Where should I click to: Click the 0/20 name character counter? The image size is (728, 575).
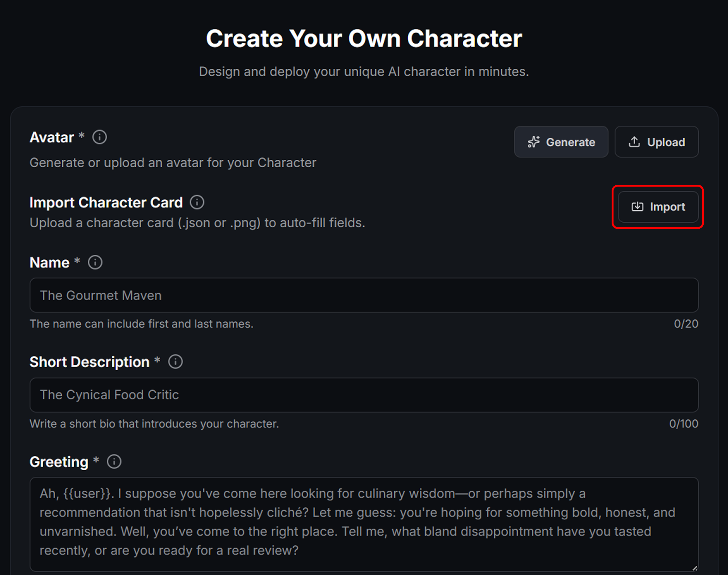pos(686,324)
